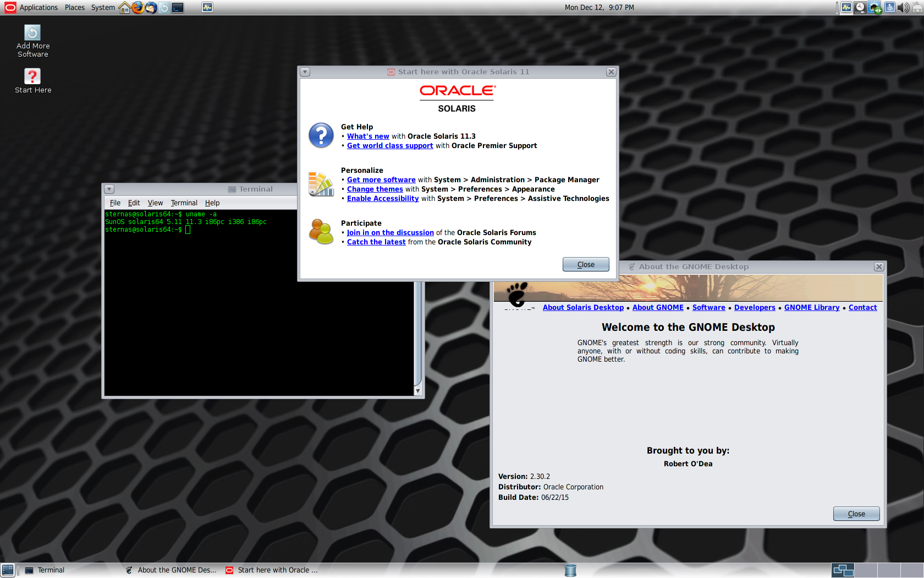The width and height of the screenshot is (924, 578).
Task: Open the Places menu
Action: (75, 7)
